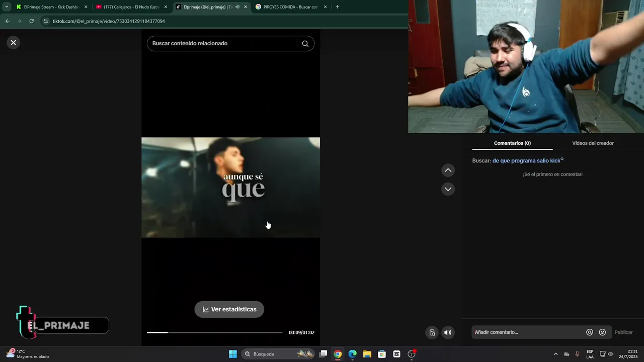The width and height of the screenshot is (644, 362).
Task: Show hidden system tray icons chevron
Action: 555,354
